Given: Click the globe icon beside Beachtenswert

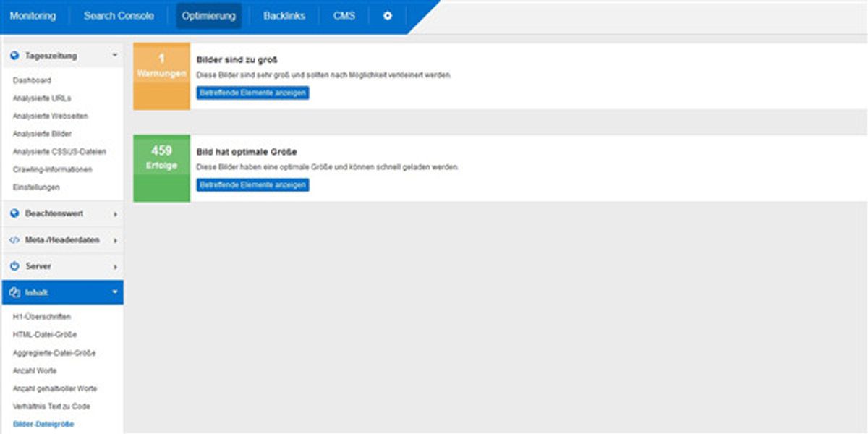Looking at the screenshot, I should click(x=14, y=213).
